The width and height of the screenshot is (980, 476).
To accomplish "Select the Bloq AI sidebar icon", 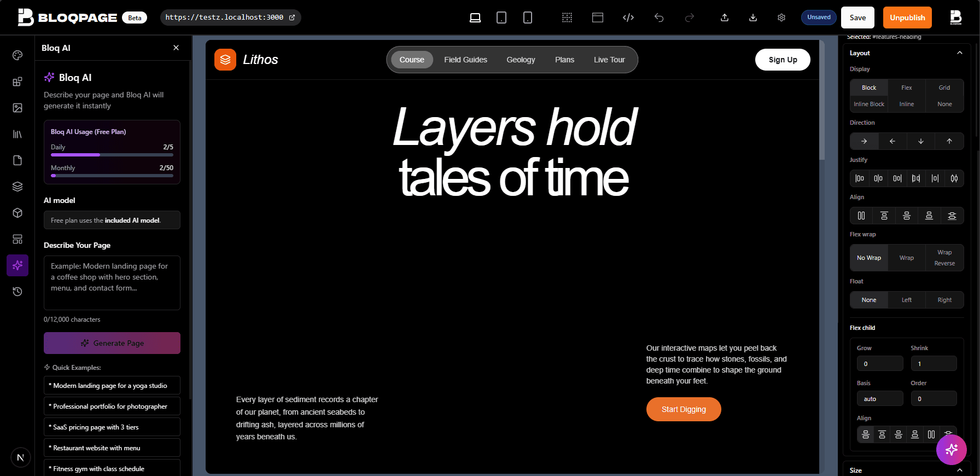I will pyautogui.click(x=17, y=265).
